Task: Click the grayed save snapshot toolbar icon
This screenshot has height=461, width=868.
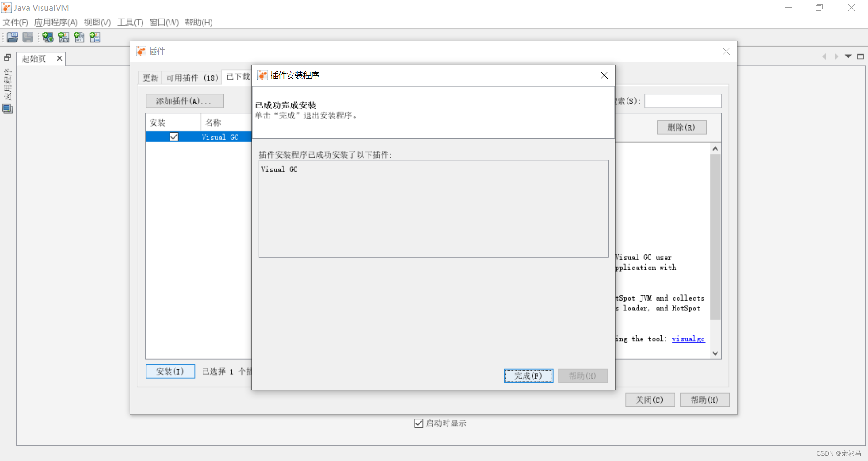Action: (28, 38)
